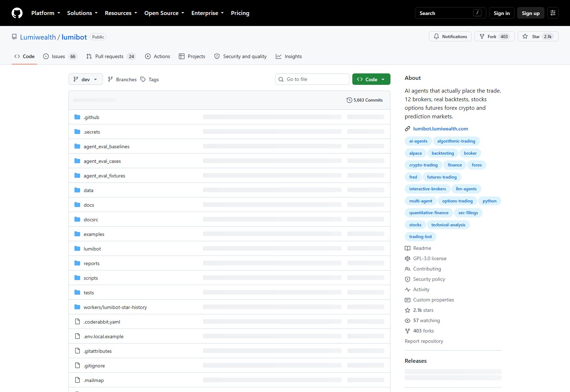Click the Sign in button

pos(502,13)
